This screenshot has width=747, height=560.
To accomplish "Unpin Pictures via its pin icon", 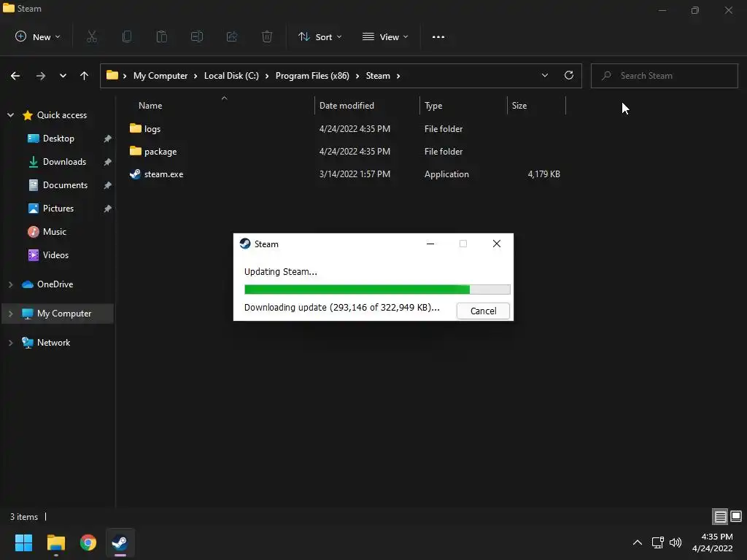I will coord(108,209).
